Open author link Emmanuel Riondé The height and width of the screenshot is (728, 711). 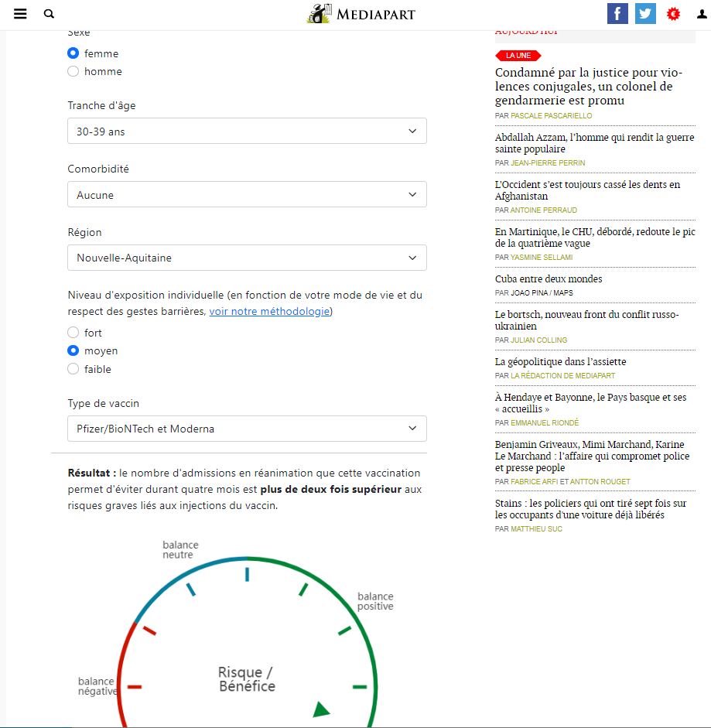point(545,423)
